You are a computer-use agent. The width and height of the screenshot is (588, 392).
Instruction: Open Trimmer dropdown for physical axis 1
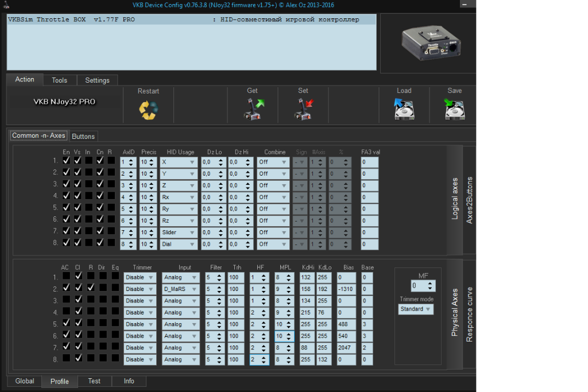(140, 278)
